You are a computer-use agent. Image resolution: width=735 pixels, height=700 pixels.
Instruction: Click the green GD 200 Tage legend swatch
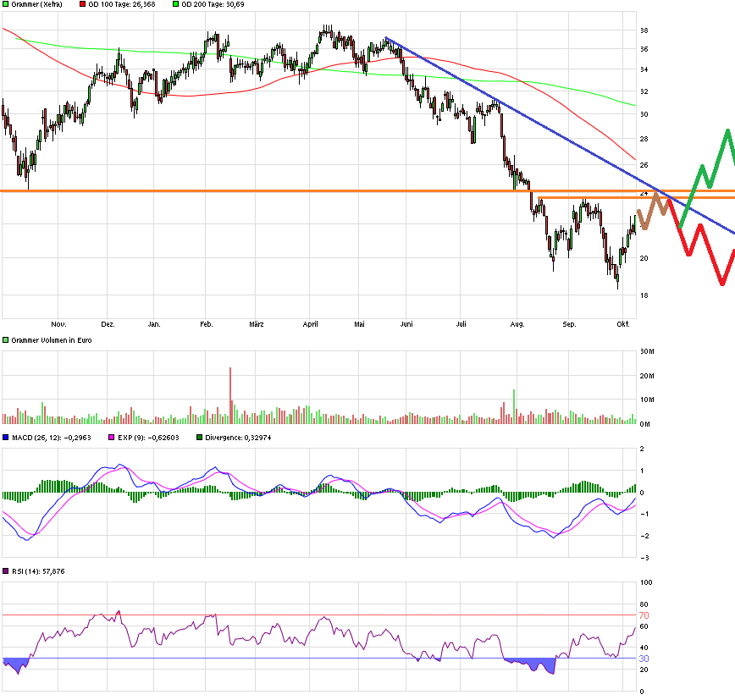click(175, 4)
